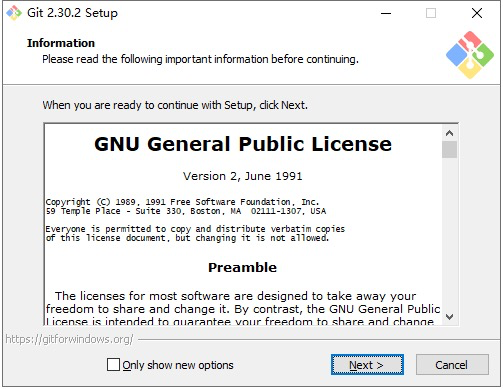Image resolution: width=503 pixels, height=389 pixels.
Task: Click the "Only show new options" label text
Action: click(178, 365)
